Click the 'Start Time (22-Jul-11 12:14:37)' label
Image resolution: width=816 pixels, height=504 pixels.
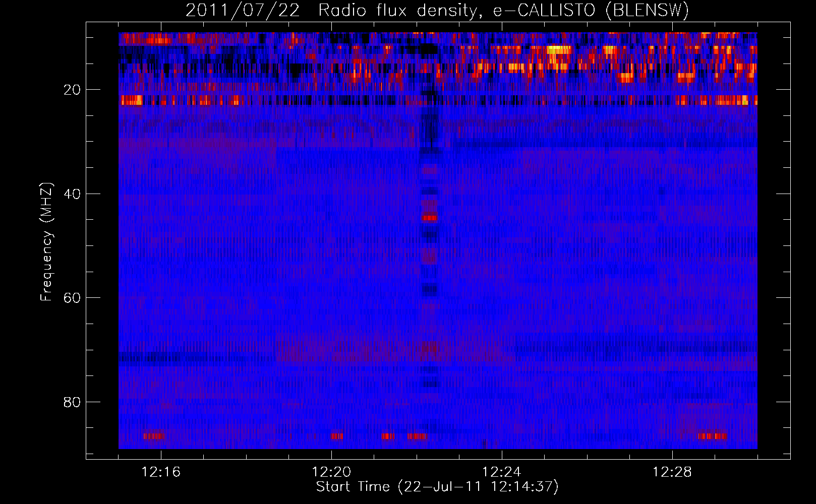[437, 487]
